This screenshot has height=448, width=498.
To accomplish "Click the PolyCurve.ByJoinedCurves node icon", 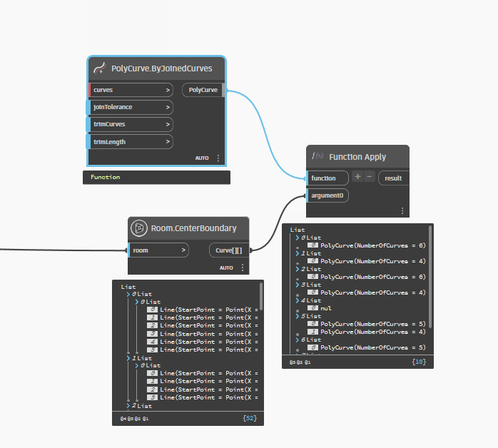I will [99, 68].
